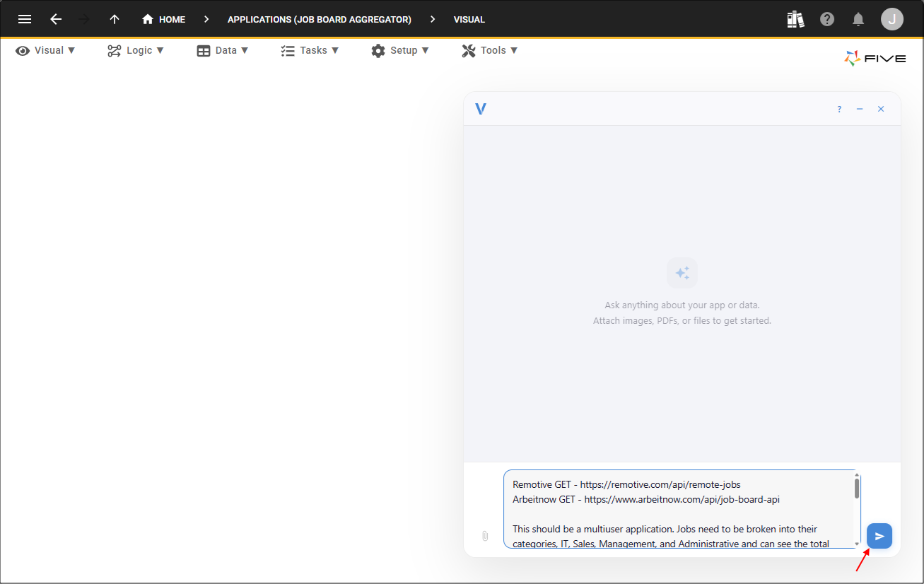The image size is (924, 584).
Task: Open notifications bell
Action: point(858,19)
